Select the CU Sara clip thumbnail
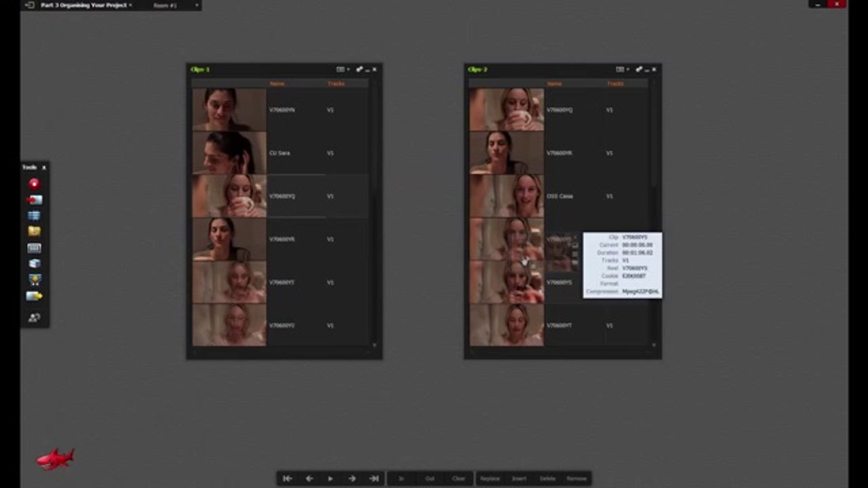 pyautogui.click(x=229, y=152)
